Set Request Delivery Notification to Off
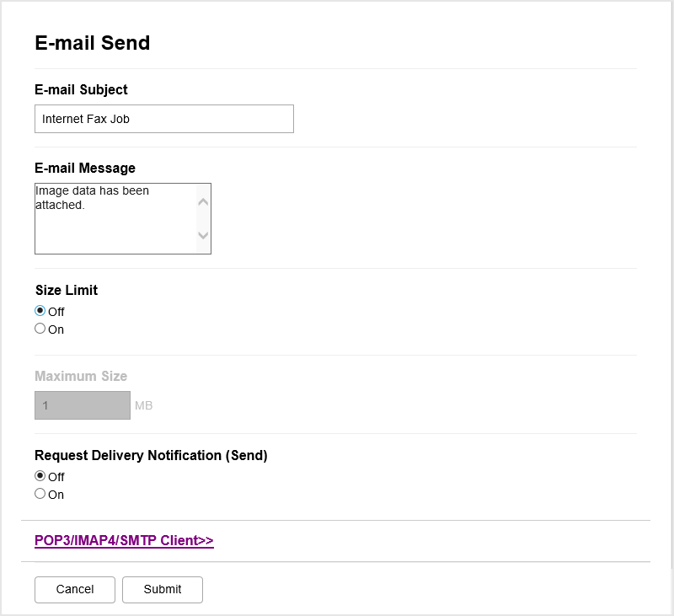 pyautogui.click(x=40, y=476)
